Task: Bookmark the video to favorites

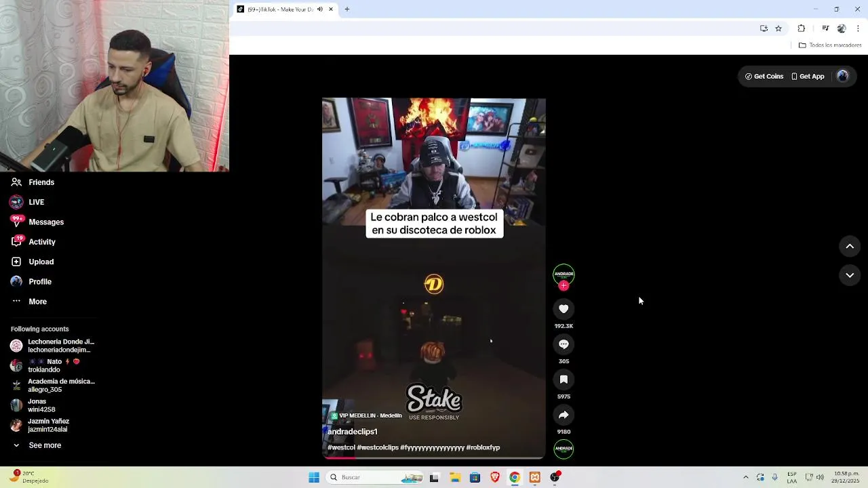Action: click(564, 380)
